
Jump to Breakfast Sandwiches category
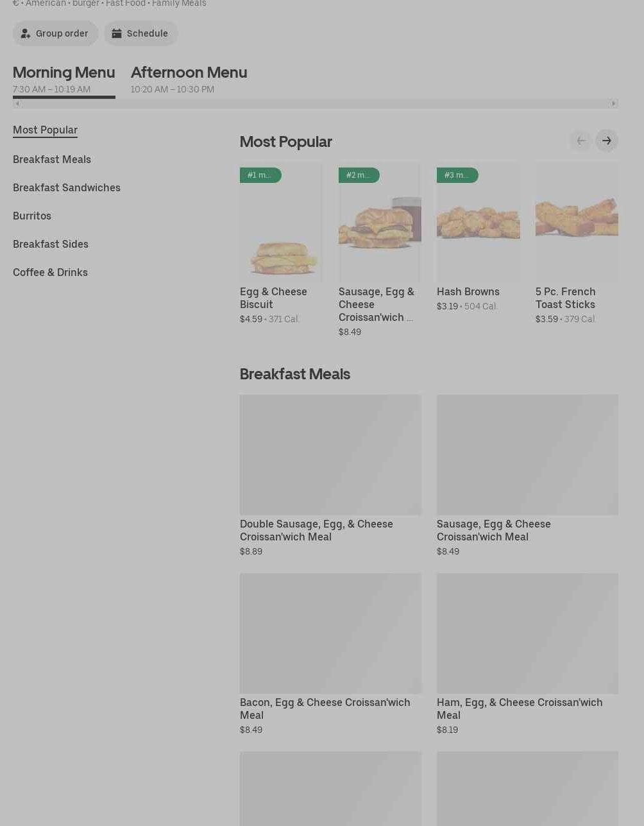67,187
